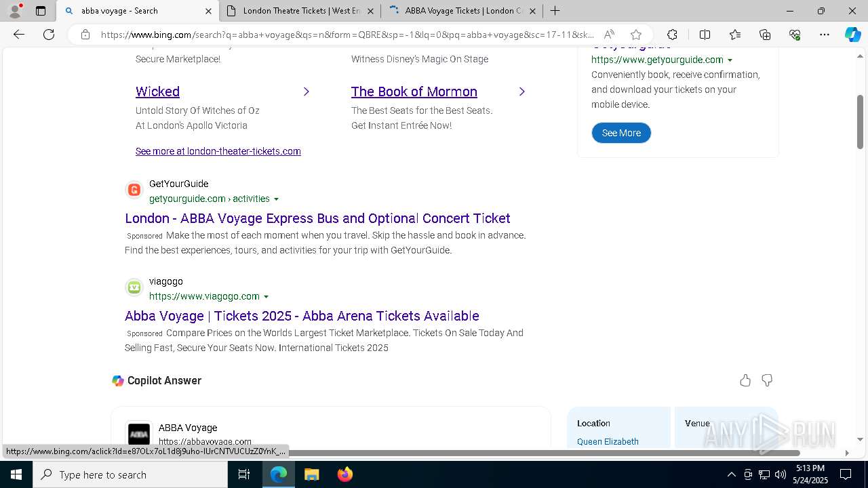The image size is (868, 488).
Task: Dislike the Copilot Answer thumbs down
Action: pyautogui.click(x=767, y=380)
